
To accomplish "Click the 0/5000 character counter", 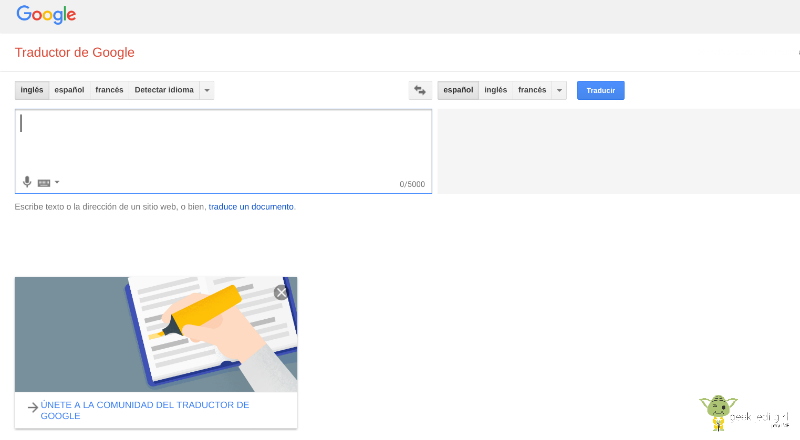I will (412, 184).
